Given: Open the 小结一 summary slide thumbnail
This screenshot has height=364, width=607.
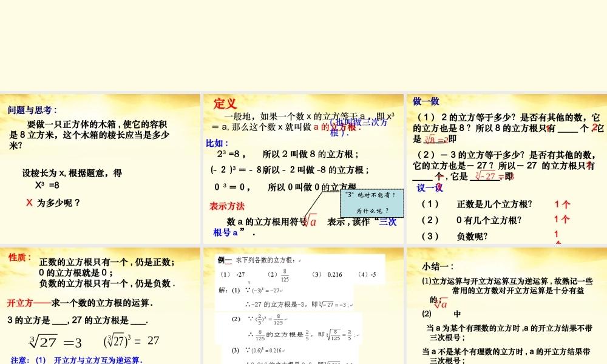Looking at the screenshot, I should (x=507, y=306).
